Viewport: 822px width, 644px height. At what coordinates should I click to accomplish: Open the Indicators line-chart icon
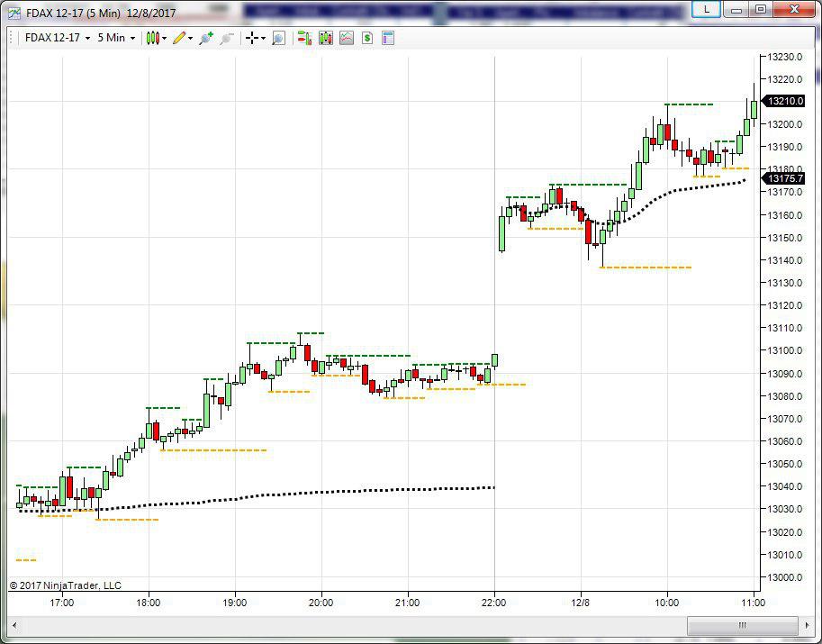click(347, 38)
